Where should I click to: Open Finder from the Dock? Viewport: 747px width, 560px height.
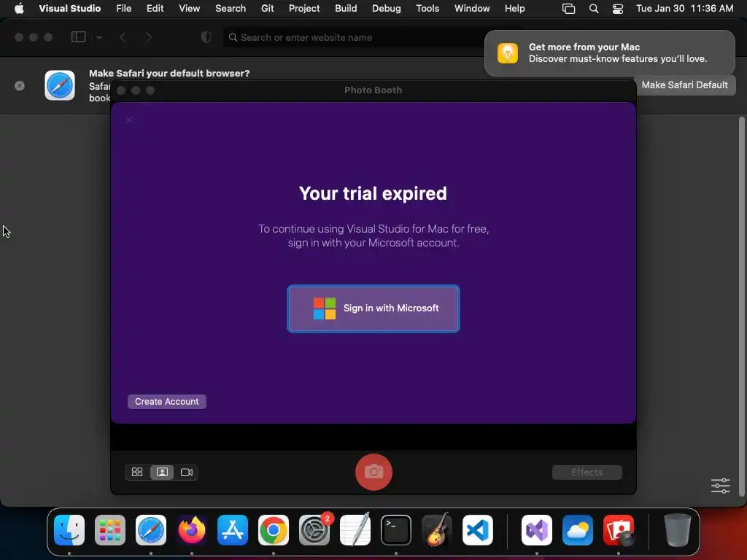(x=69, y=530)
